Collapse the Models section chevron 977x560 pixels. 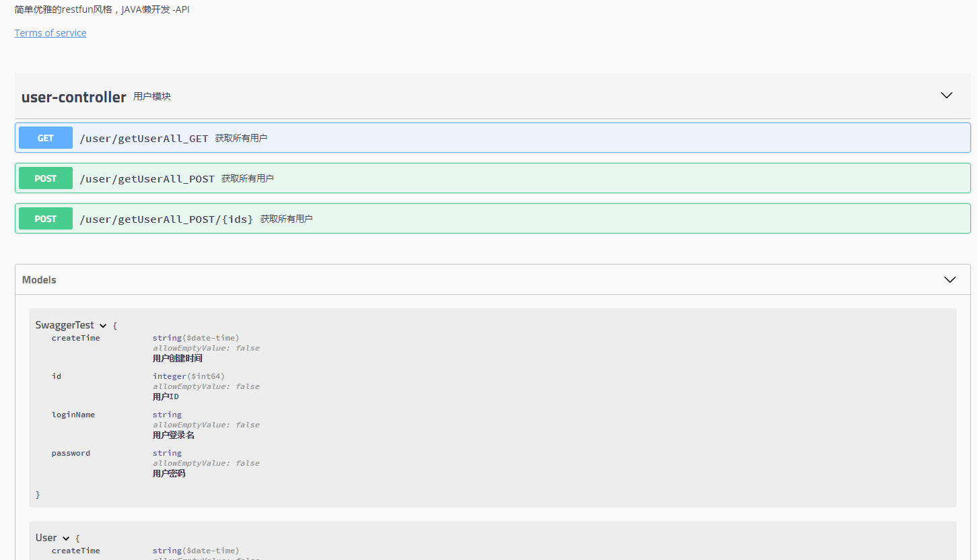950,279
